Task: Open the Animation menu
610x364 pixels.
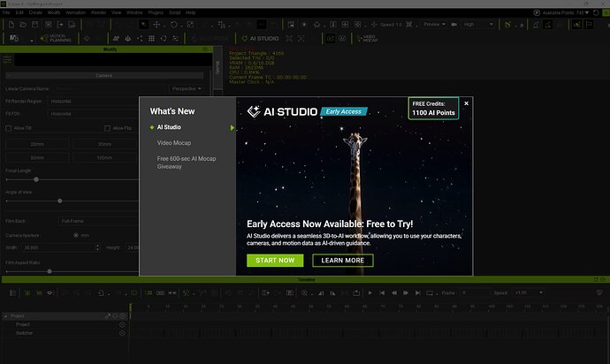Action: (x=75, y=12)
